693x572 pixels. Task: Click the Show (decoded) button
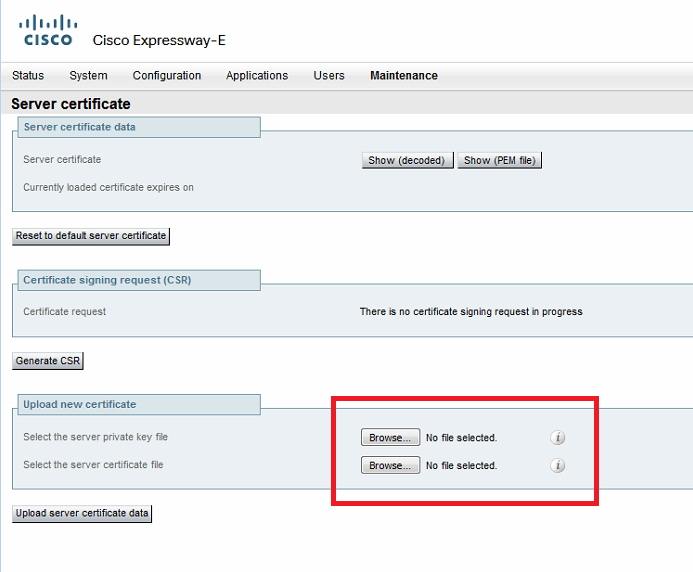pos(407,160)
